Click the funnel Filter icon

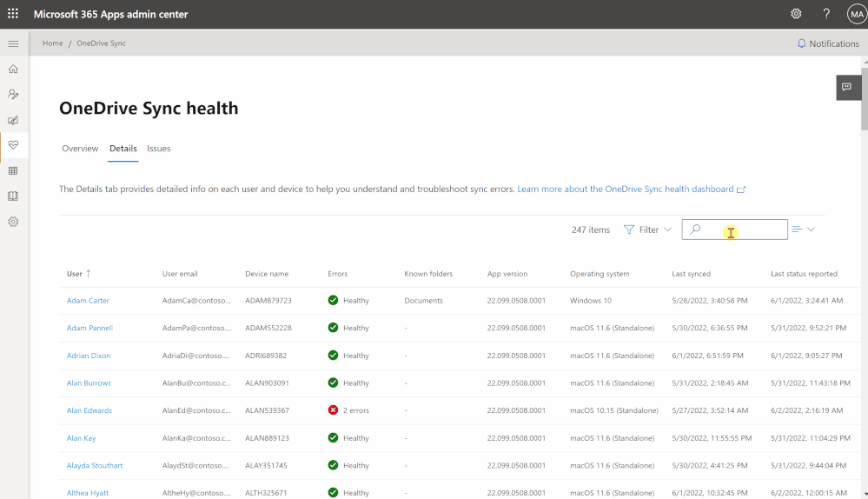coord(629,230)
